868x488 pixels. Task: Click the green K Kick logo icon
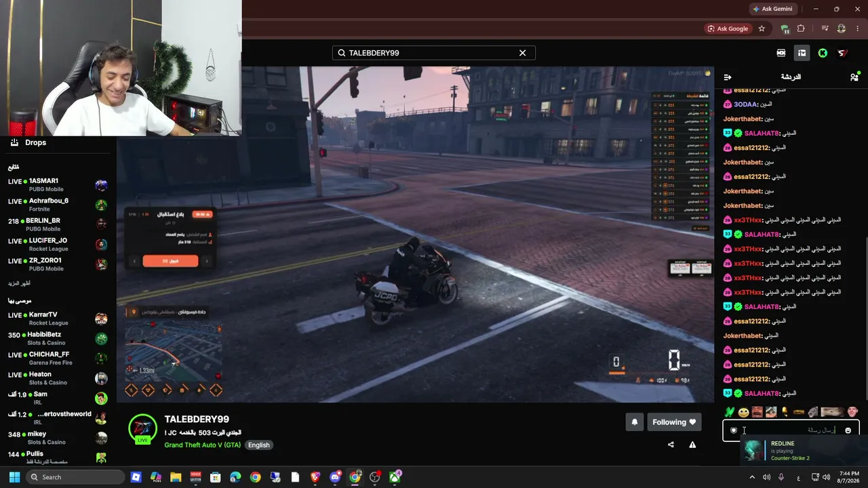click(823, 53)
